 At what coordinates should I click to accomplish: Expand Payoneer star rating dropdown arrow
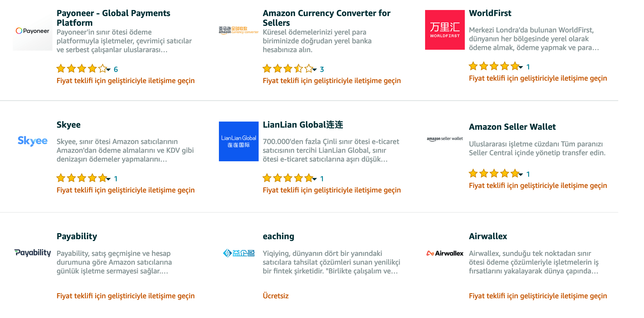(109, 70)
